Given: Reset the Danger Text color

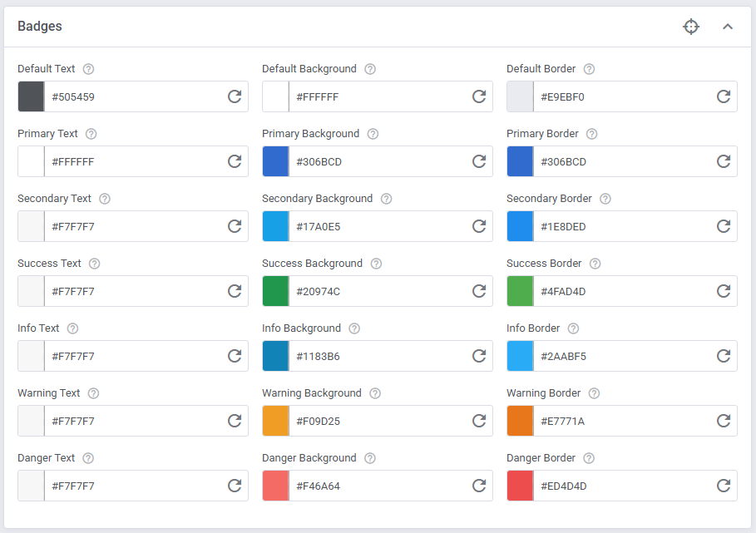Looking at the screenshot, I should point(235,486).
